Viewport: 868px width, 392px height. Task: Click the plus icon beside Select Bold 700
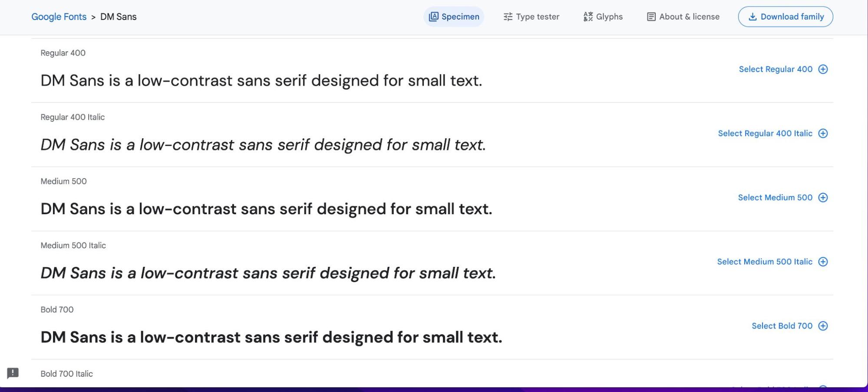click(x=822, y=326)
